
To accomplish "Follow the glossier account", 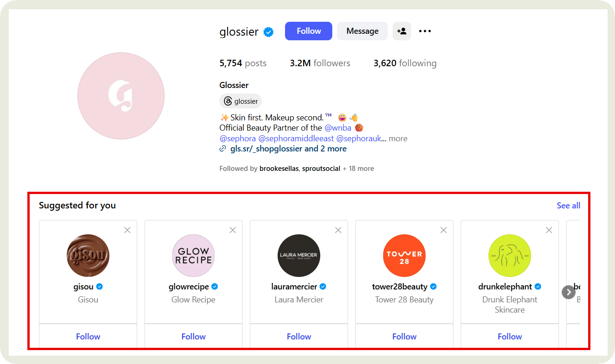I will pos(309,31).
